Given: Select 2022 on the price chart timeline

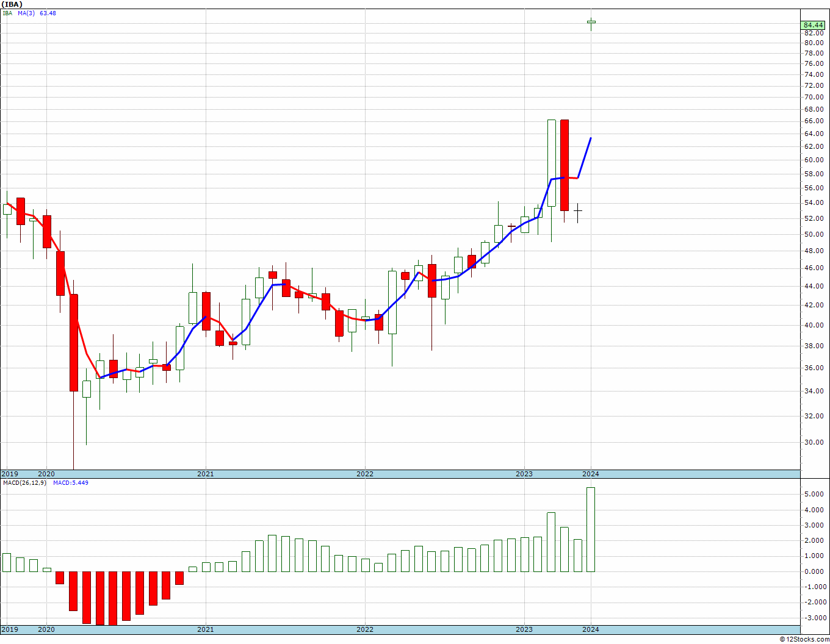Looking at the screenshot, I should pyautogui.click(x=365, y=474).
